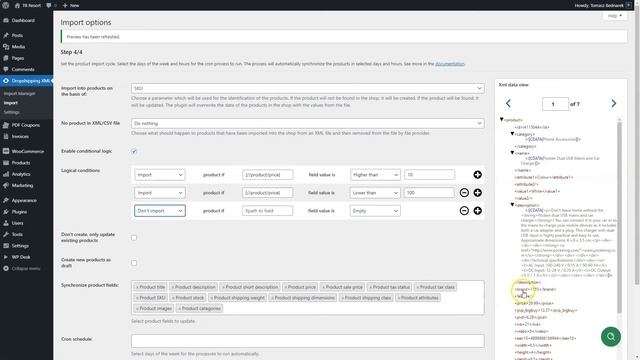Viewport: 640px width, 360px height.
Task: Collapse the category node in XML view
Action: pos(512,133)
